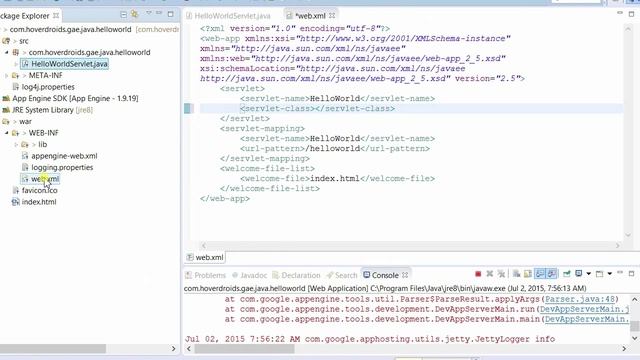Open the DevAppServerMain link in the main() line
This screenshot has width=640, height=360.
click(587, 319)
